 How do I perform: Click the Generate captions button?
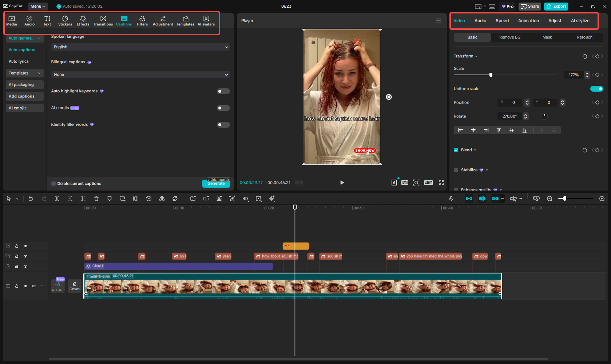click(216, 184)
